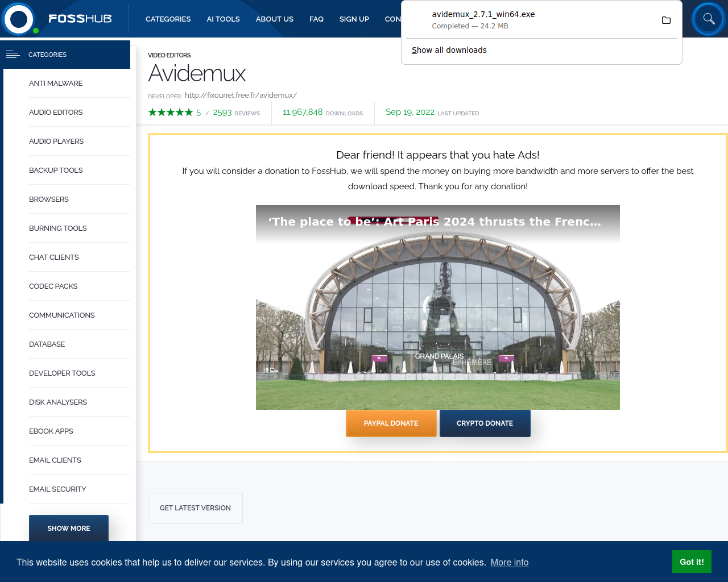Accept cookies with Got it! button
The width and height of the screenshot is (728, 582).
(692, 562)
